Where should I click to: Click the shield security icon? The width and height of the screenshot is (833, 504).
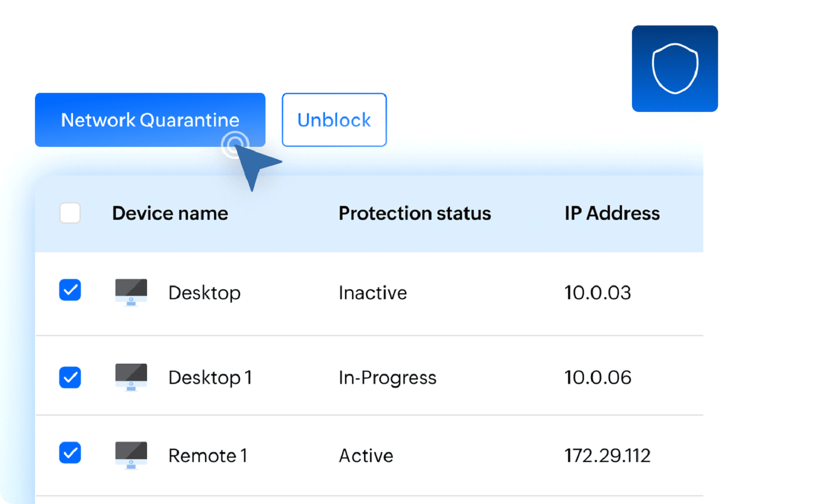pyautogui.click(x=674, y=68)
